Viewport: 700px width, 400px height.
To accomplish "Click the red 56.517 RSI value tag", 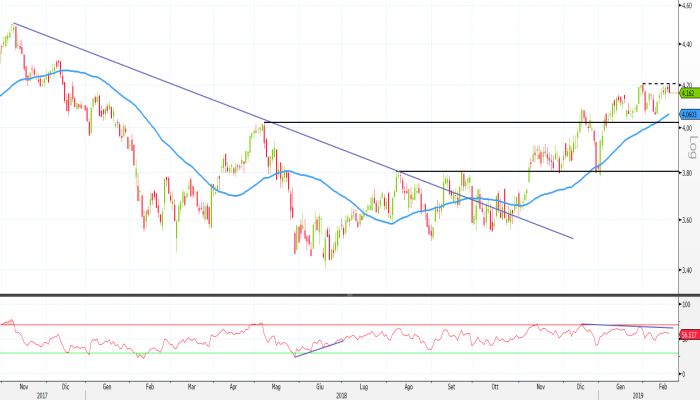I will (x=690, y=335).
